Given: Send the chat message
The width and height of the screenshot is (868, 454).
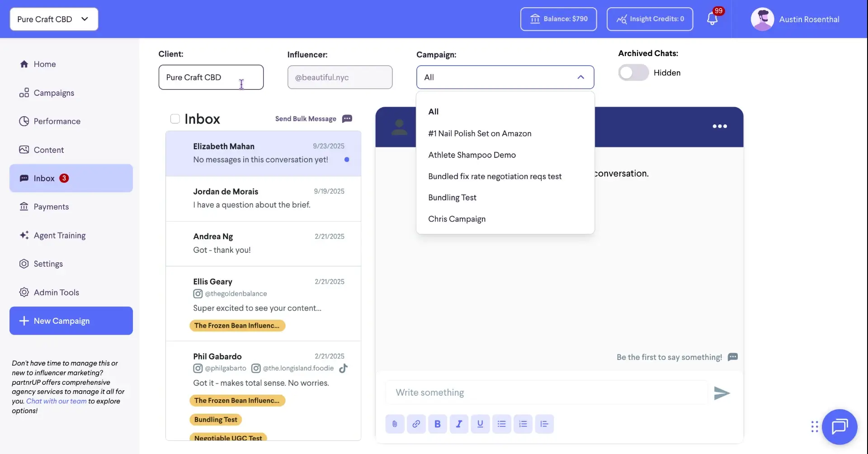Looking at the screenshot, I should tap(721, 393).
